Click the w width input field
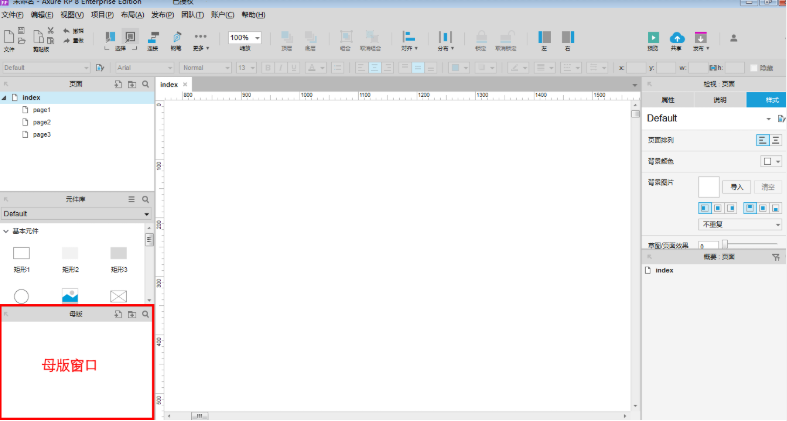Viewport: 787px width, 421px height. click(698, 68)
